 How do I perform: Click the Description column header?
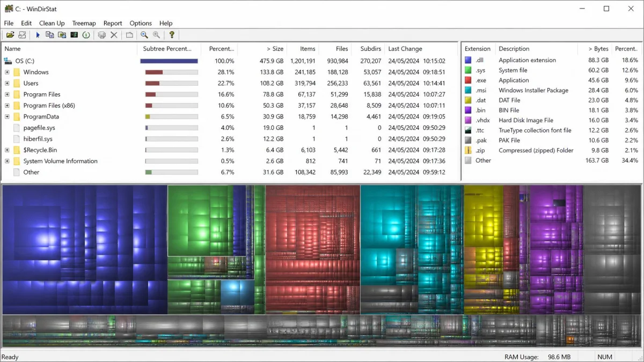537,49
